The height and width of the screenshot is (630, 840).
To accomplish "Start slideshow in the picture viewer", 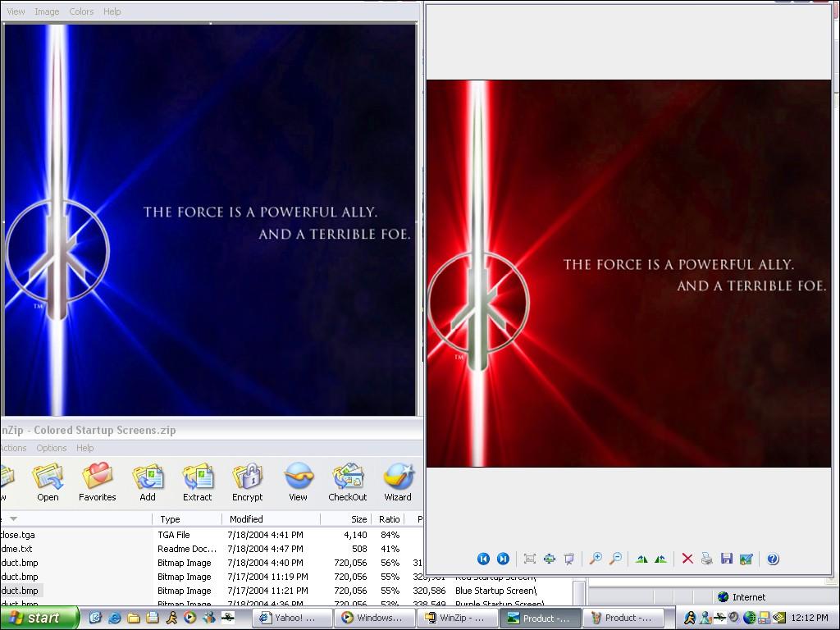I will 569,559.
